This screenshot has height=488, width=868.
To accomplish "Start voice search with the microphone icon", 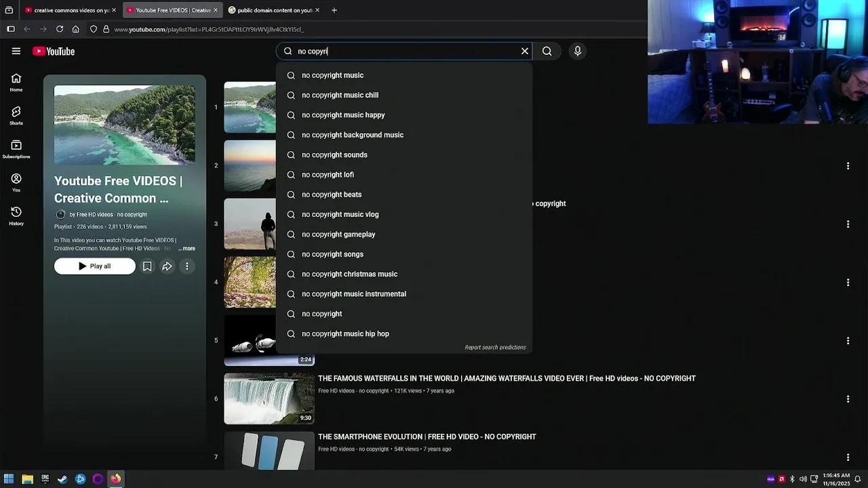I will pyautogui.click(x=578, y=51).
